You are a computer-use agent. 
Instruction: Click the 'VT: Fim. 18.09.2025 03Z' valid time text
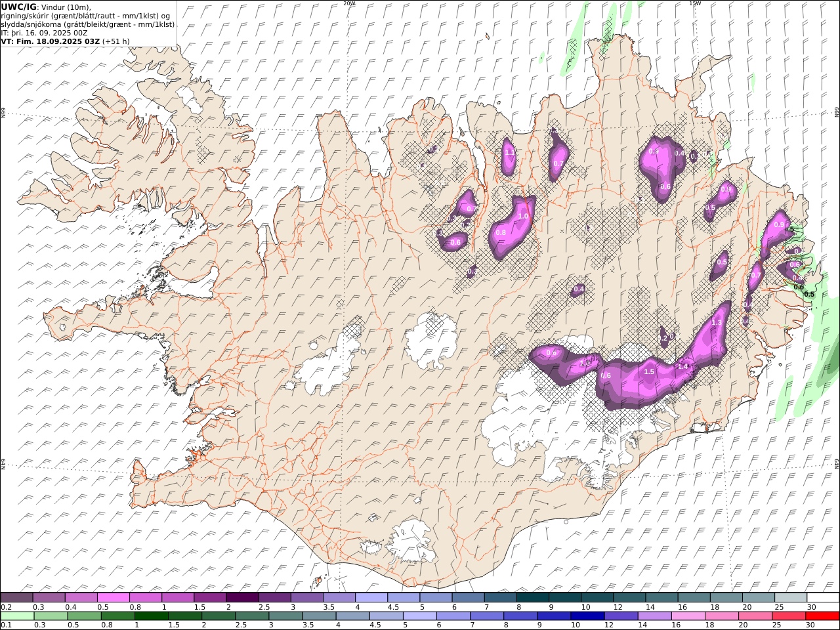click(51, 41)
